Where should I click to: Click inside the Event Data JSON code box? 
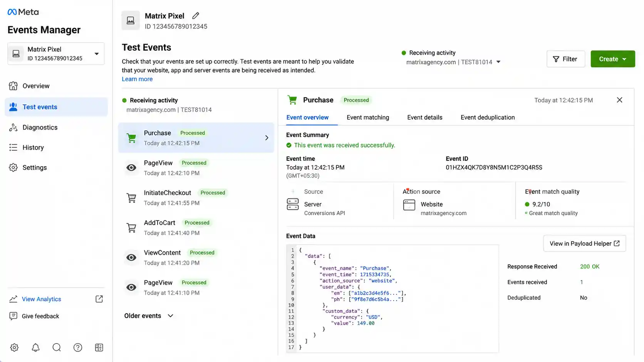coord(392,299)
